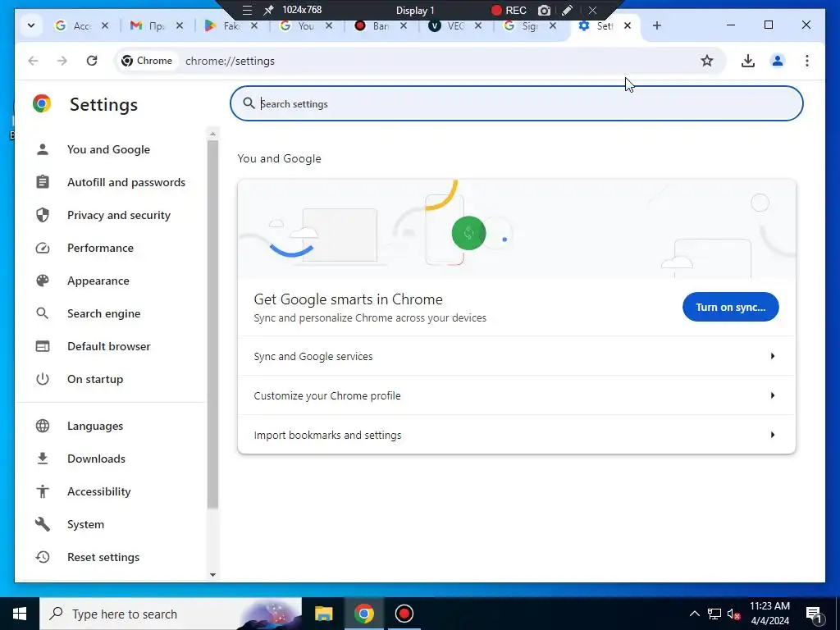
Task: Click the sidebar scrollbar up arrow
Action: tap(212, 134)
